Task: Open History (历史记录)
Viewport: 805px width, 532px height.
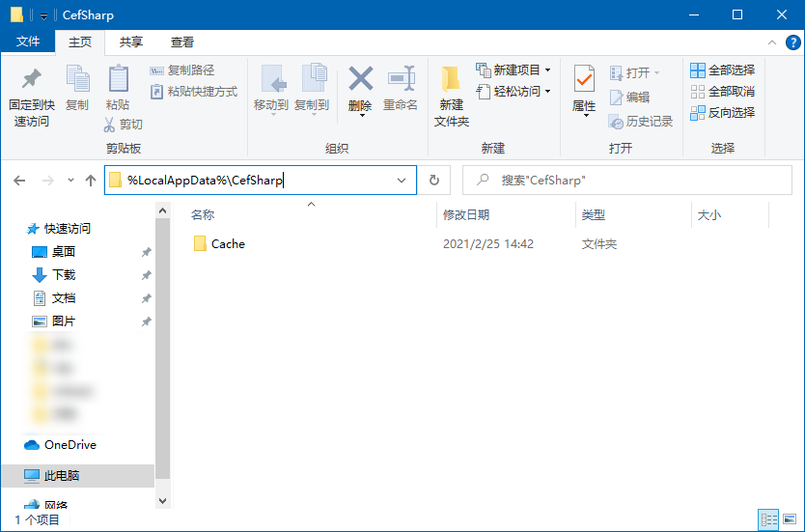Action: [640, 122]
